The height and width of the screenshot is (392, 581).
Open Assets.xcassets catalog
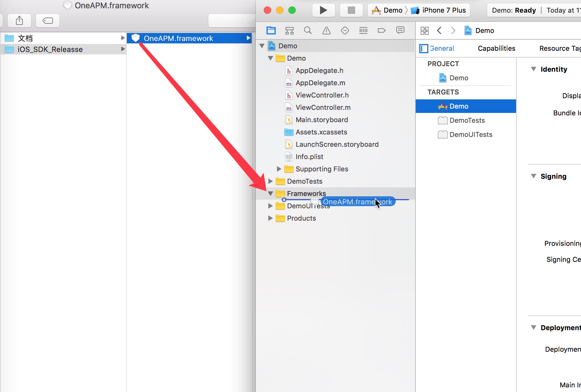point(321,132)
